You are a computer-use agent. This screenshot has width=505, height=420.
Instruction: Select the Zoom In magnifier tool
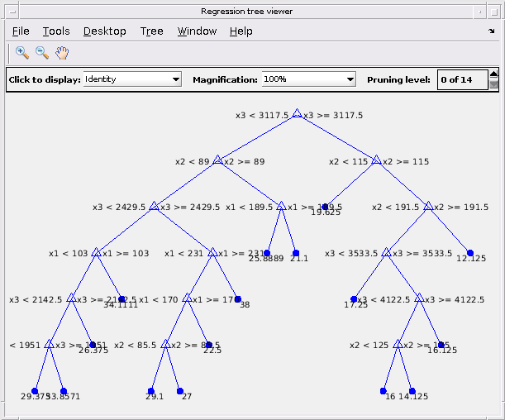tap(21, 53)
